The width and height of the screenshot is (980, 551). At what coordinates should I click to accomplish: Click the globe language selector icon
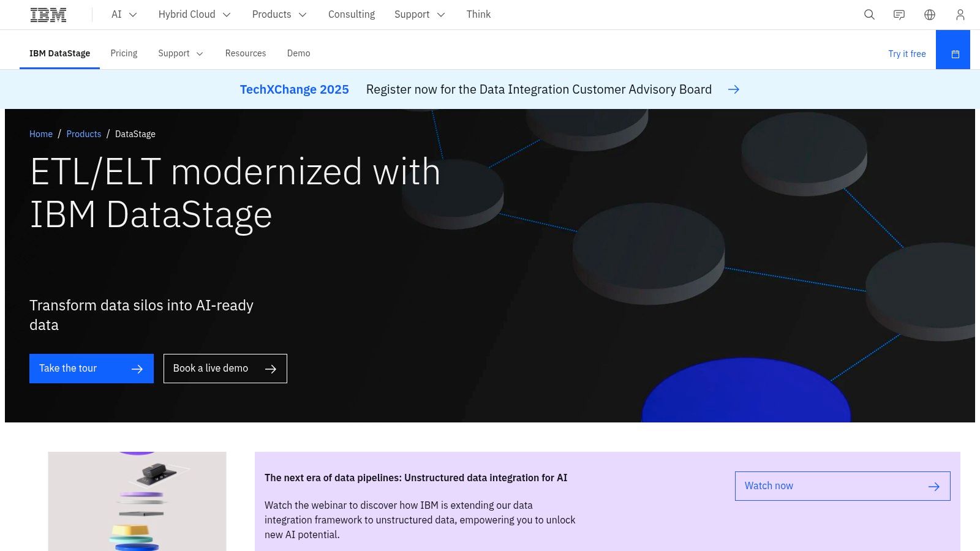pos(930,15)
